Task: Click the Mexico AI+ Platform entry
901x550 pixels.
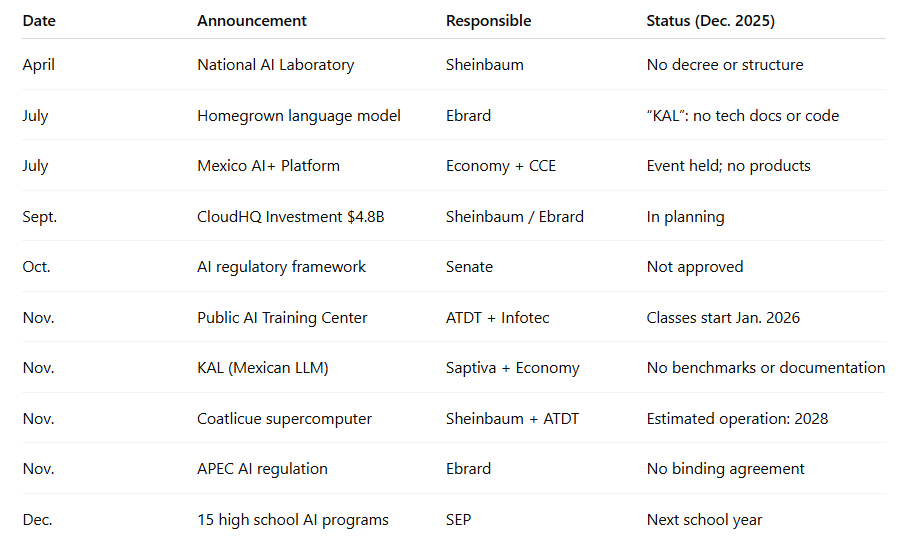Action: click(x=268, y=166)
